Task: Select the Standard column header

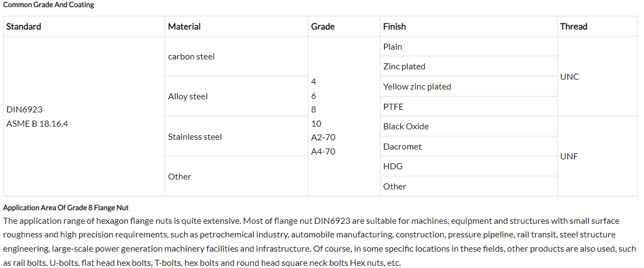Action: coord(24,26)
